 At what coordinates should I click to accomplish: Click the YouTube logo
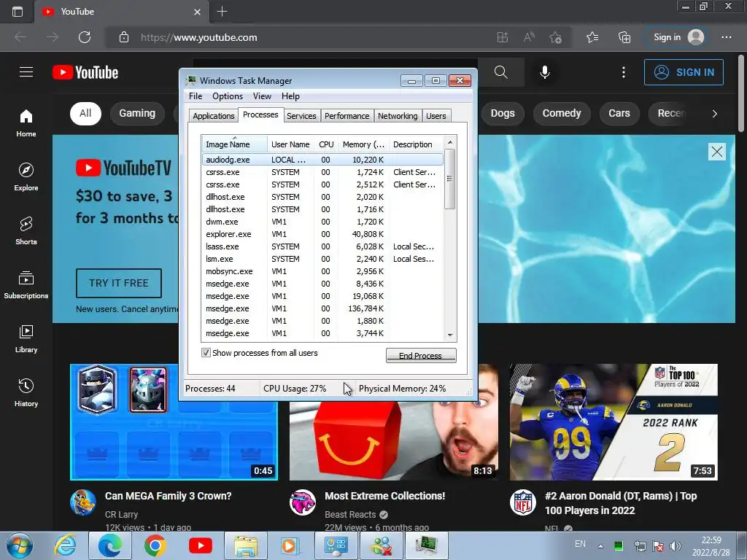tap(85, 72)
